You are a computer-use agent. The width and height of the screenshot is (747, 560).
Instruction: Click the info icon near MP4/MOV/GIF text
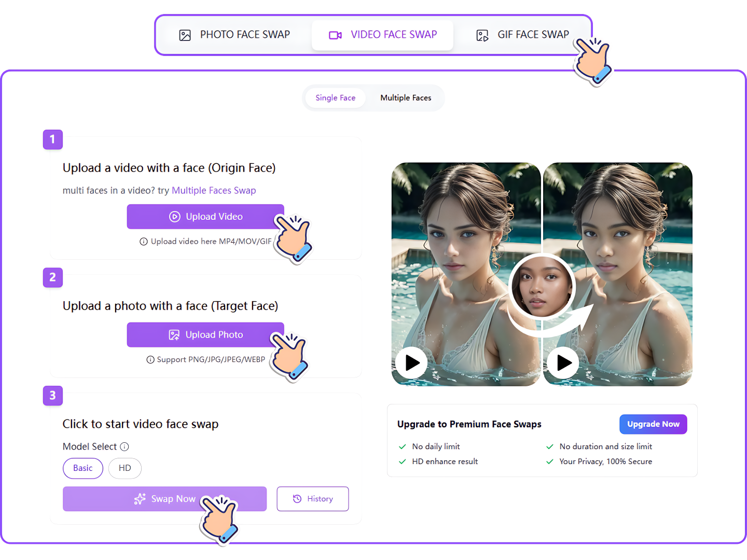[x=143, y=241]
